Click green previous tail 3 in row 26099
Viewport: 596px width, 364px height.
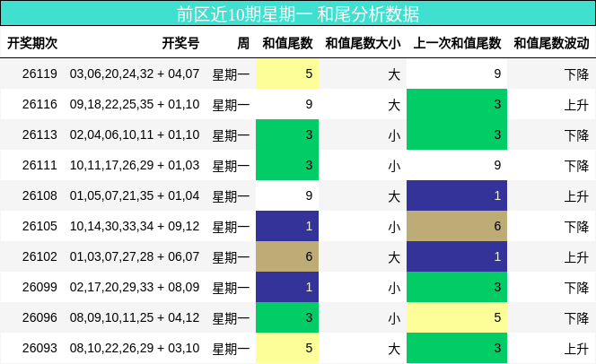457,287
